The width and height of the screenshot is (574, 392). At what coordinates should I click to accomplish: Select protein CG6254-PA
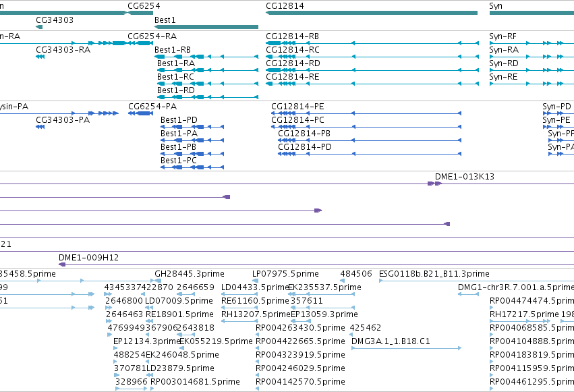click(152, 107)
